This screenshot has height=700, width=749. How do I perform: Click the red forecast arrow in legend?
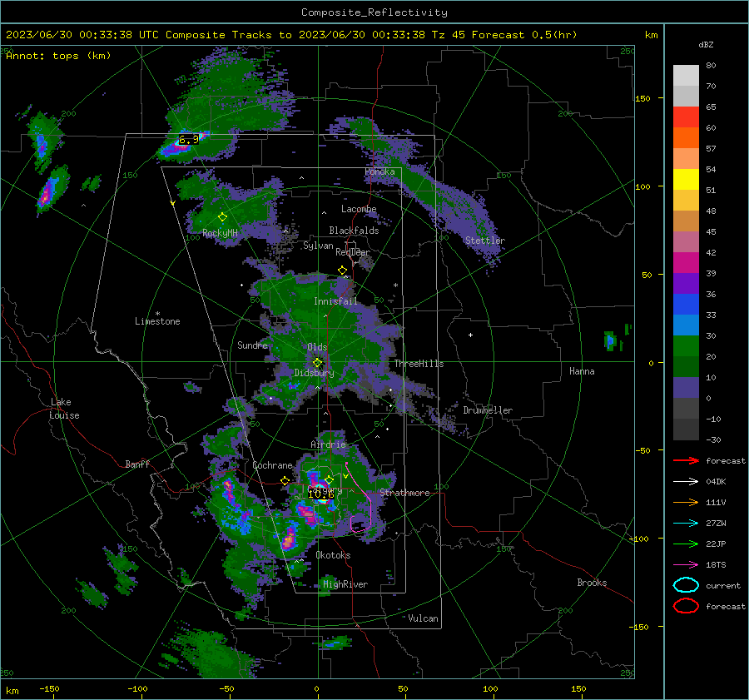(x=686, y=460)
